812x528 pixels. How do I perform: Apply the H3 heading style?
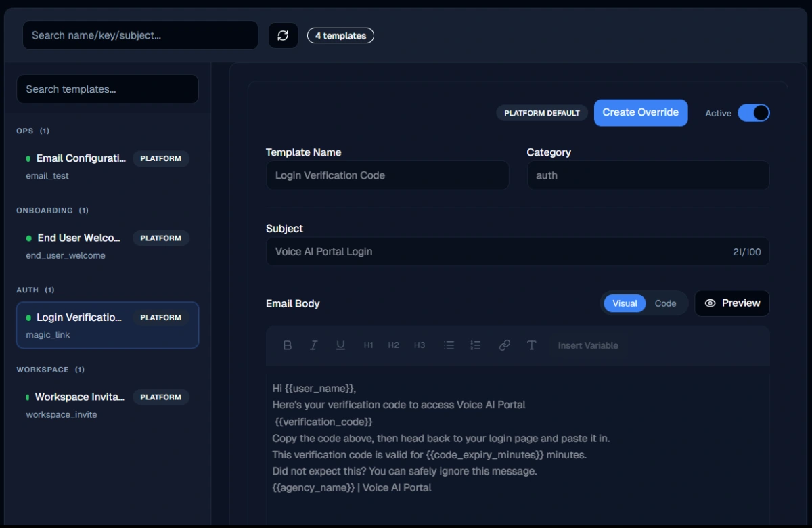click(420, 345)
